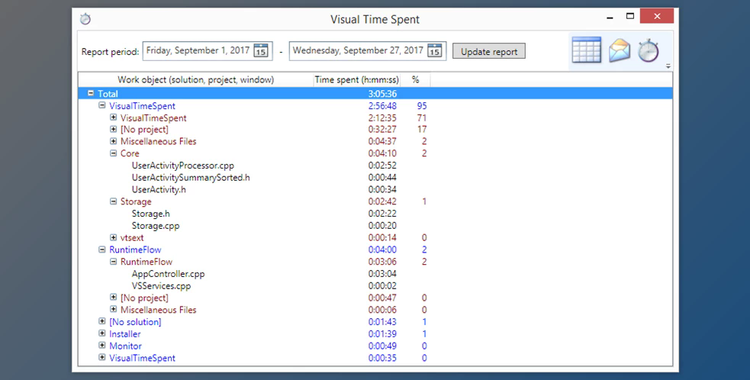Collapse the RuntimeFlow project with 0:03:06

coord(113,262)
